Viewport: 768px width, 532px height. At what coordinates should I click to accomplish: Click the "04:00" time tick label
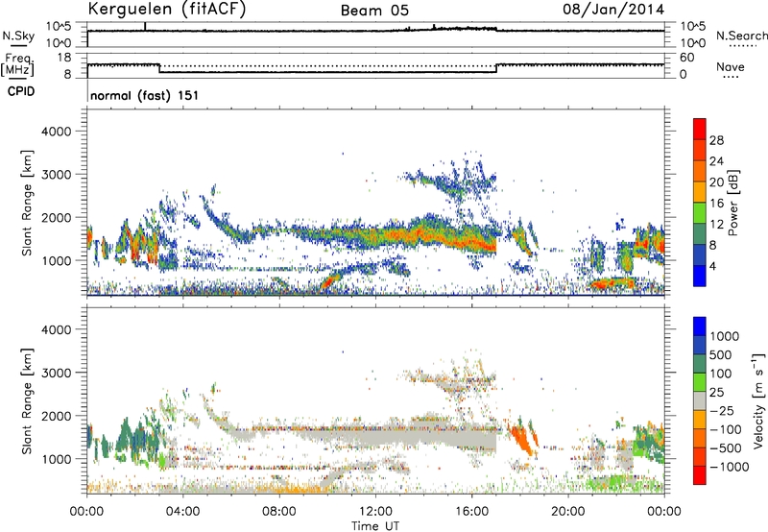click(x=182, y=512)
